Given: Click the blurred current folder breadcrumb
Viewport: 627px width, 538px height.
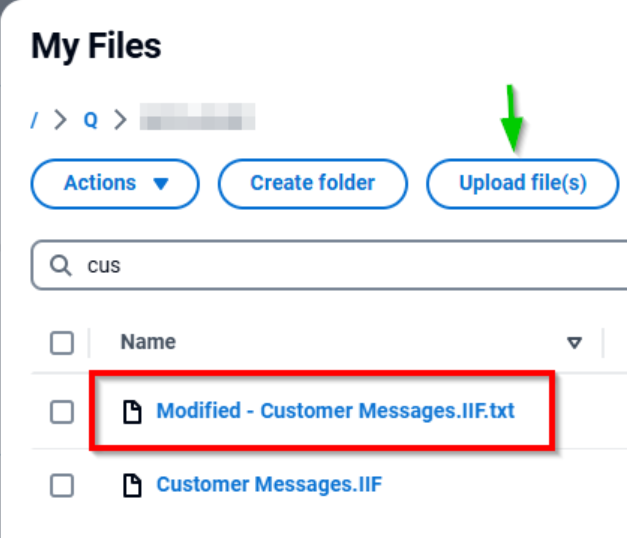Looking at the screenshot, I should pyautogui.click(x=197, y=121).
